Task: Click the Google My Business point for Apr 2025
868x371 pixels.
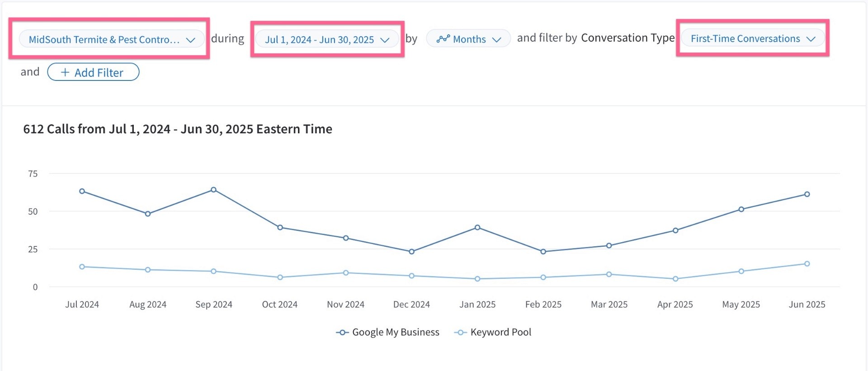Action: point(675,230)
